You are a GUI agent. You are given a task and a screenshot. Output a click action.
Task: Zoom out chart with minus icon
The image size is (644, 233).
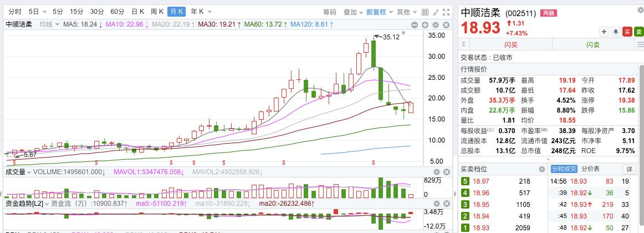pos(416,24)
